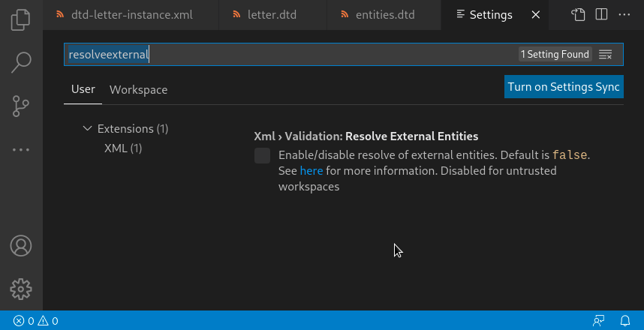The width and height of the screenshot is (644, 330).
Task: Open the 'here' documentation link
Action: [311, 171]
